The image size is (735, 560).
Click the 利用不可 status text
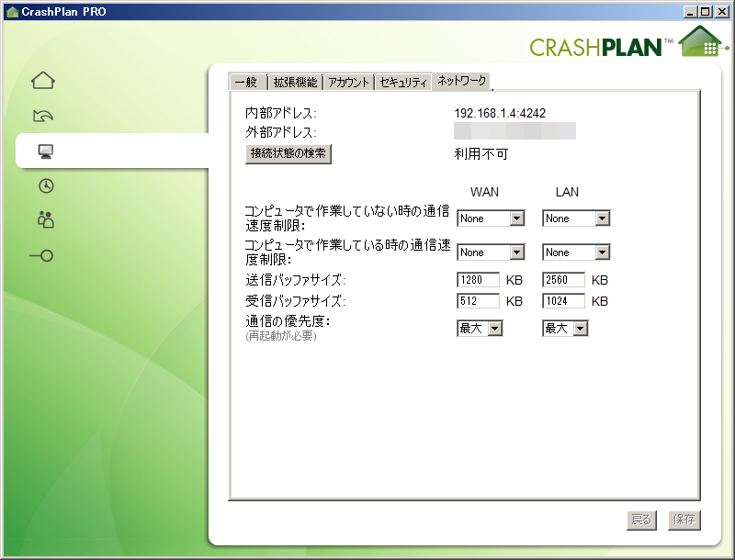(x=481, y=154)
